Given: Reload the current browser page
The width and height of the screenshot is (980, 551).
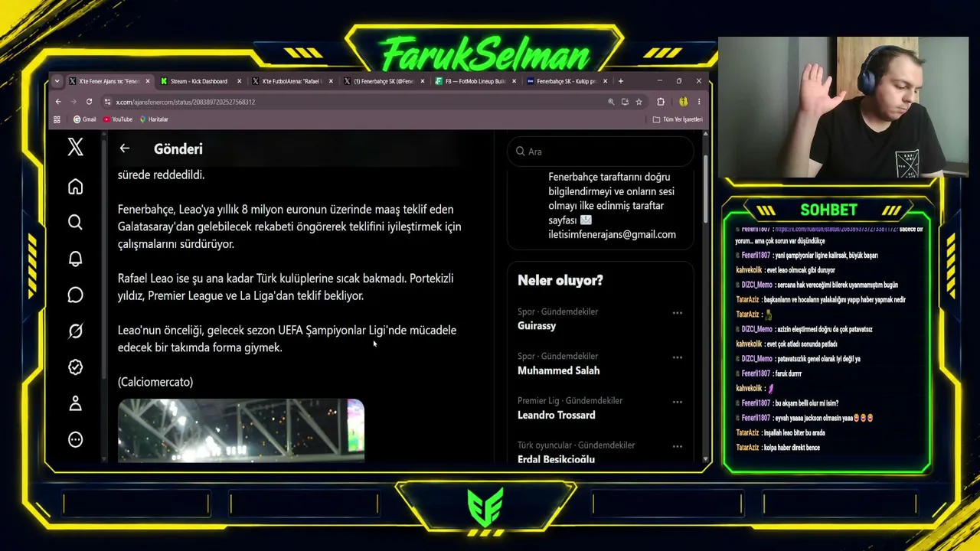Looking at the screenshot, I should pyautogui.click(x=89, y=102).
